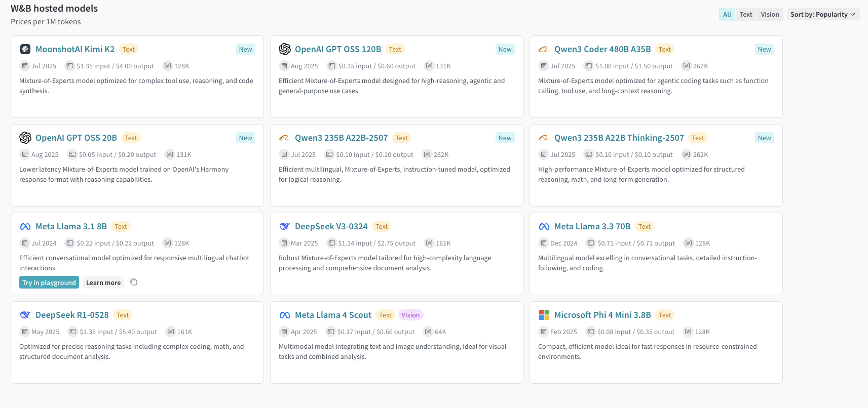
Task: Click the Meta logo on Llama 4 Scout
Action: tap(285, 315)
